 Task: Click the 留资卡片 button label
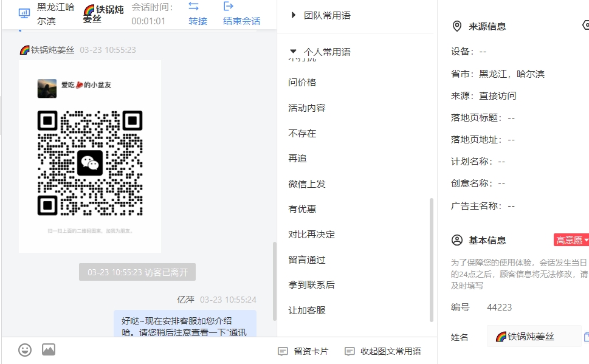click(311, 351)
